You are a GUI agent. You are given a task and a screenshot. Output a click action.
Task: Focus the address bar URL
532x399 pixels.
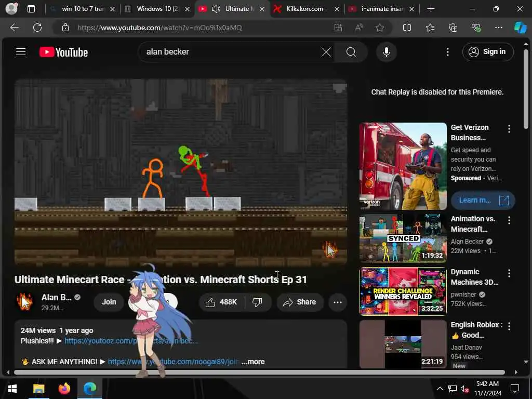[159, 28]
